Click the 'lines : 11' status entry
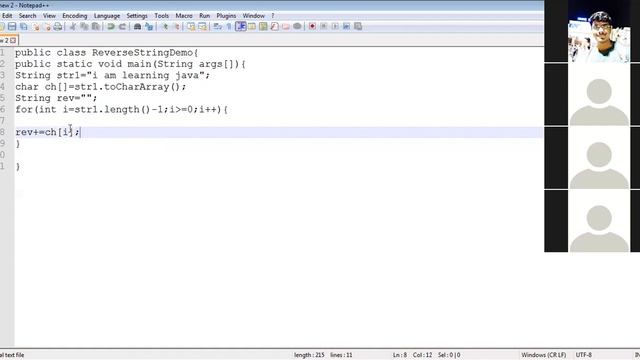This screenshot has width=640, height=360. click(x=341, y=355)
